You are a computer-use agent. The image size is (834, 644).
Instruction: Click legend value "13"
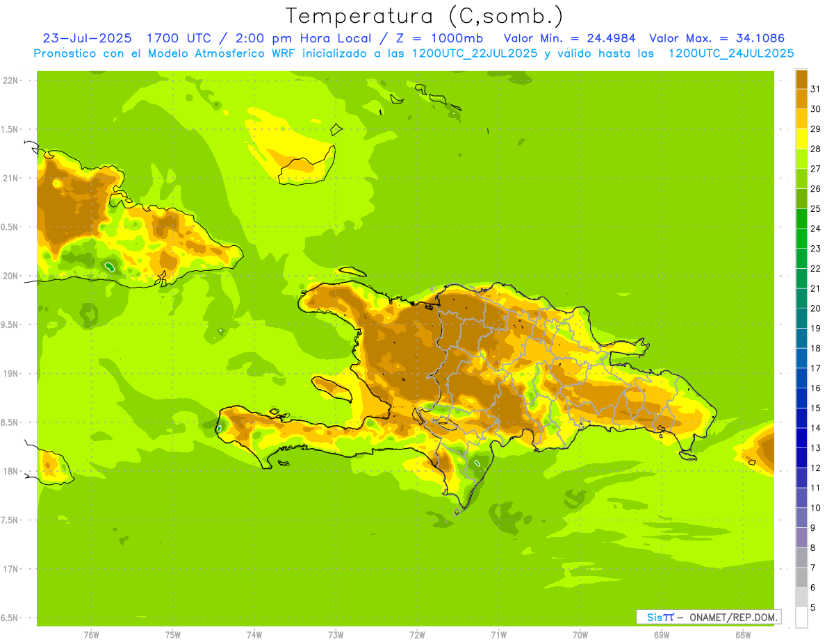pos(816,448)
